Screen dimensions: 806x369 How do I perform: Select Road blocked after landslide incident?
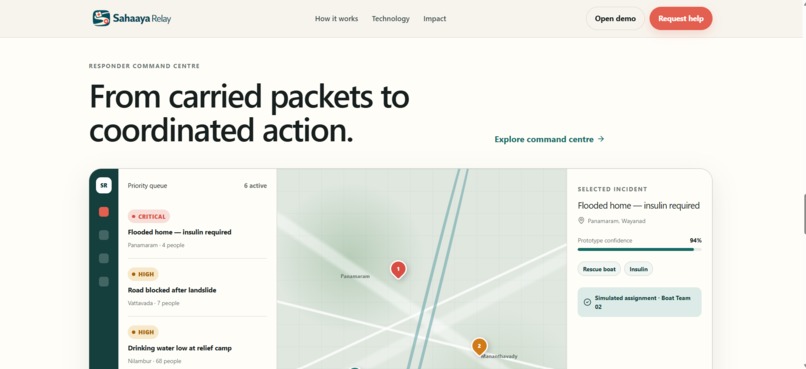(172, 290)
